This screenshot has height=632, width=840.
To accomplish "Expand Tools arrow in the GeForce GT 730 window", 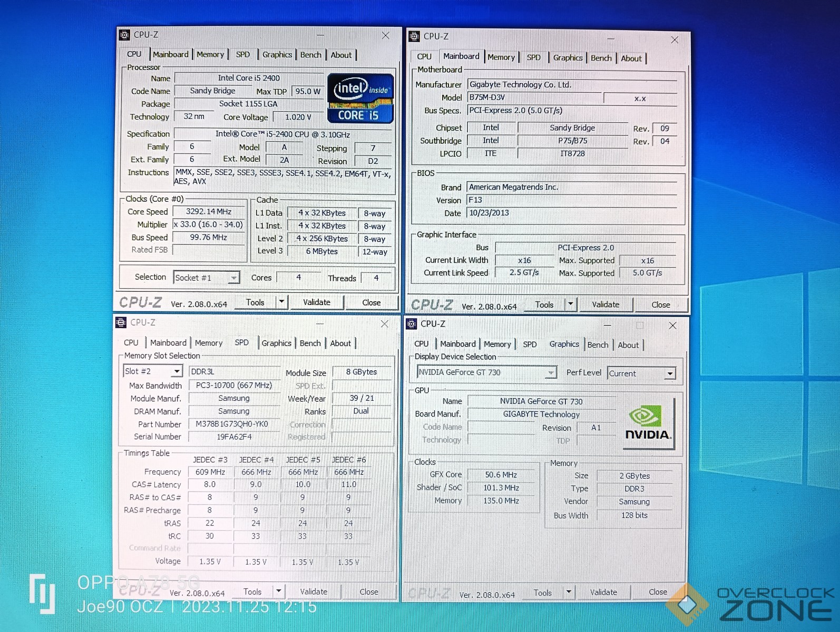I will [x=569, y=592].
